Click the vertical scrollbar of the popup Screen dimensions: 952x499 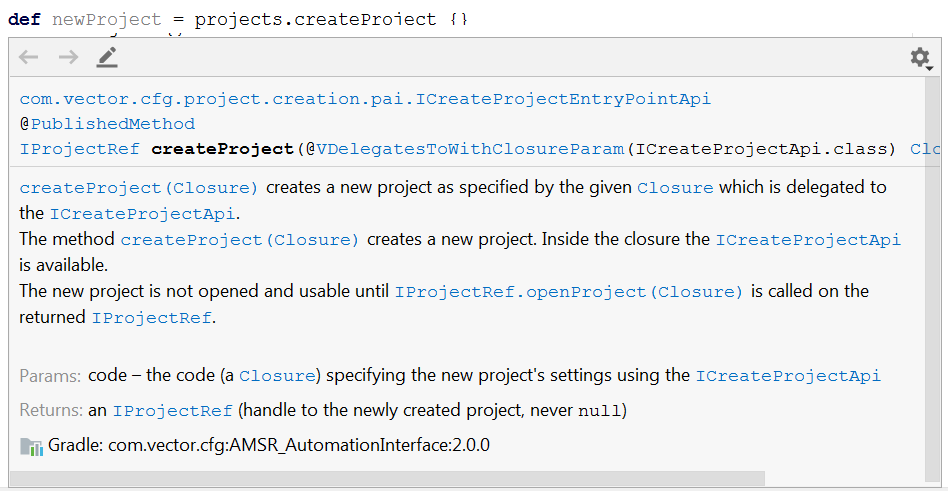point(932,279)
